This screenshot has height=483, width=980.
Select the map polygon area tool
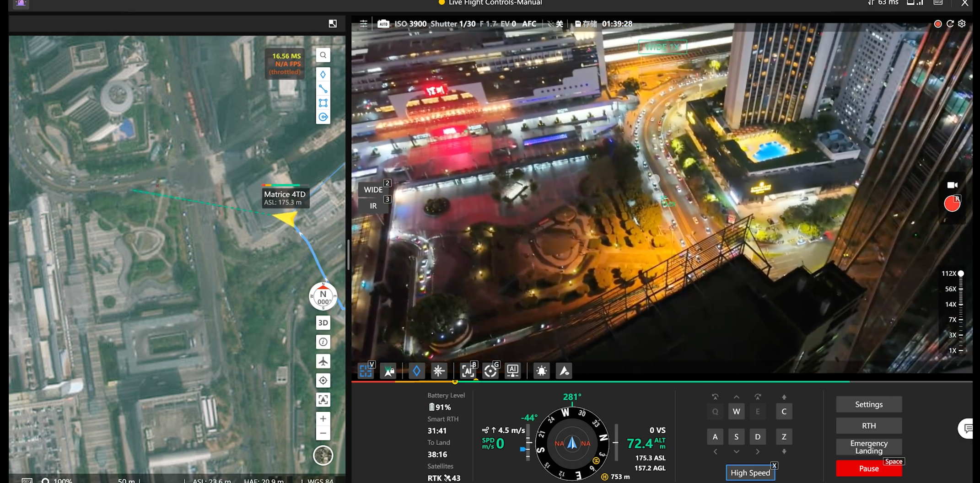tap(323, 103)
